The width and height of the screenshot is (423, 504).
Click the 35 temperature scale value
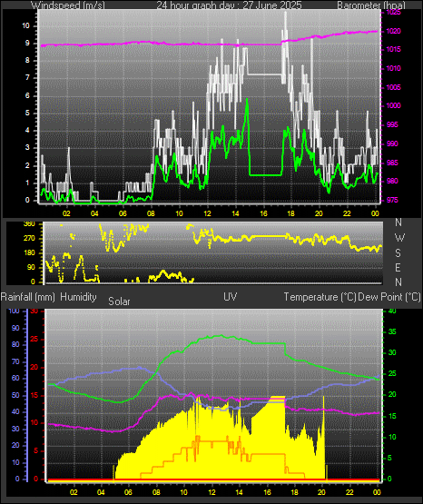point(392,331)
